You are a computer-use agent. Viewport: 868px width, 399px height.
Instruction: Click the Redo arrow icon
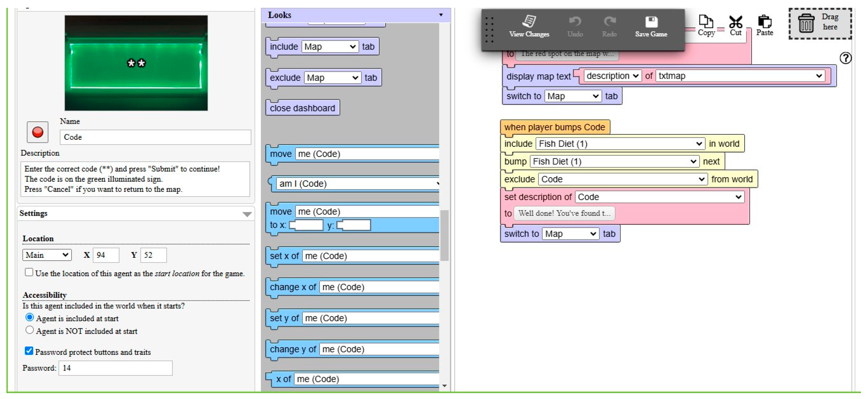point(609,21)
